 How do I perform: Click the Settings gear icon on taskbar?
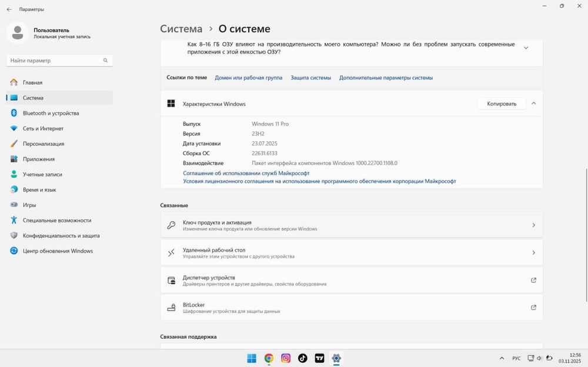point(336,358)
